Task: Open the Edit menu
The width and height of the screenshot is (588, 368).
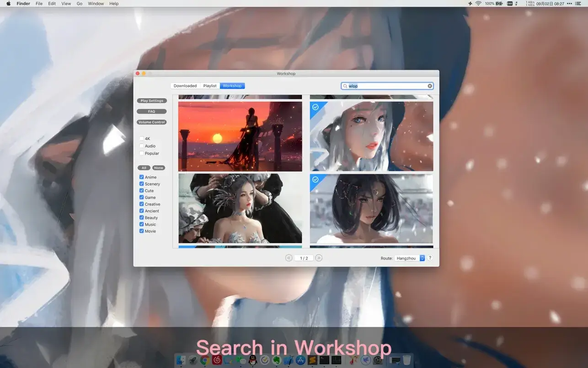Action: click(52, 3)
